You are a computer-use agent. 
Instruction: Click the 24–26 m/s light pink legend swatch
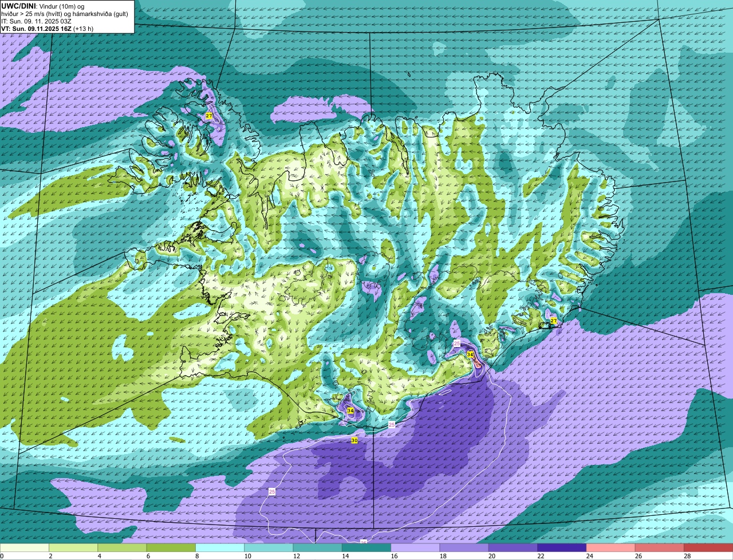tap(611, 548)
